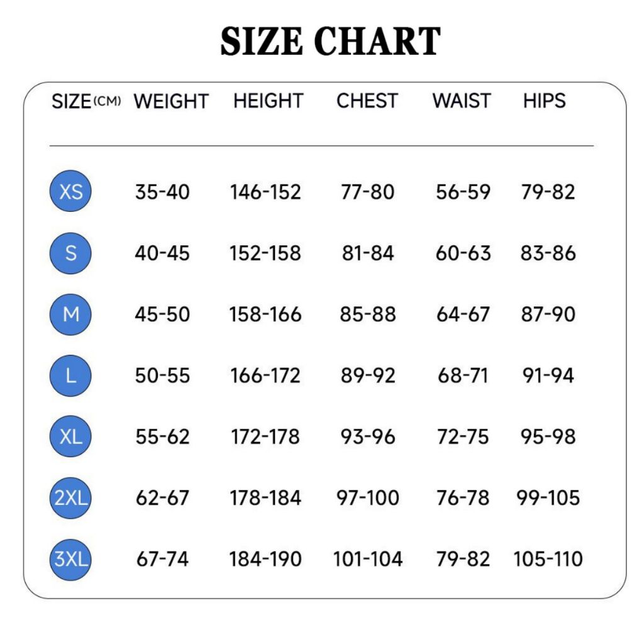This screenshot has width=644, height=644.
Task: Click the SIZE CHART title
Action: click(x=330, y=41)
